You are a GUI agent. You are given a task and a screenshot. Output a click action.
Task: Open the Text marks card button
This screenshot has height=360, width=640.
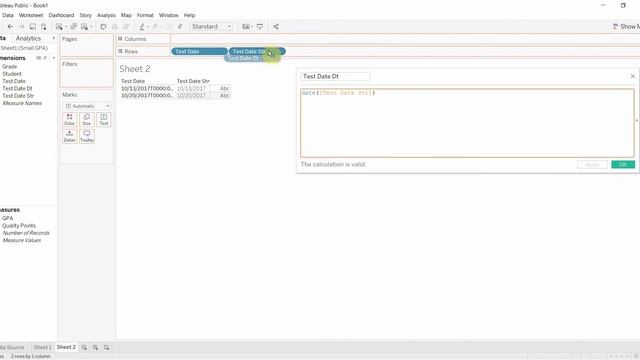point(104,119)
